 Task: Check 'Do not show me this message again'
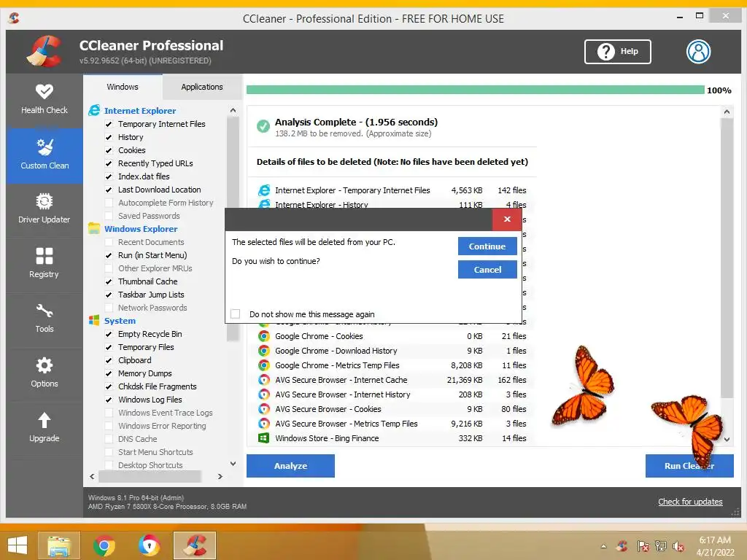click(236, 314)
